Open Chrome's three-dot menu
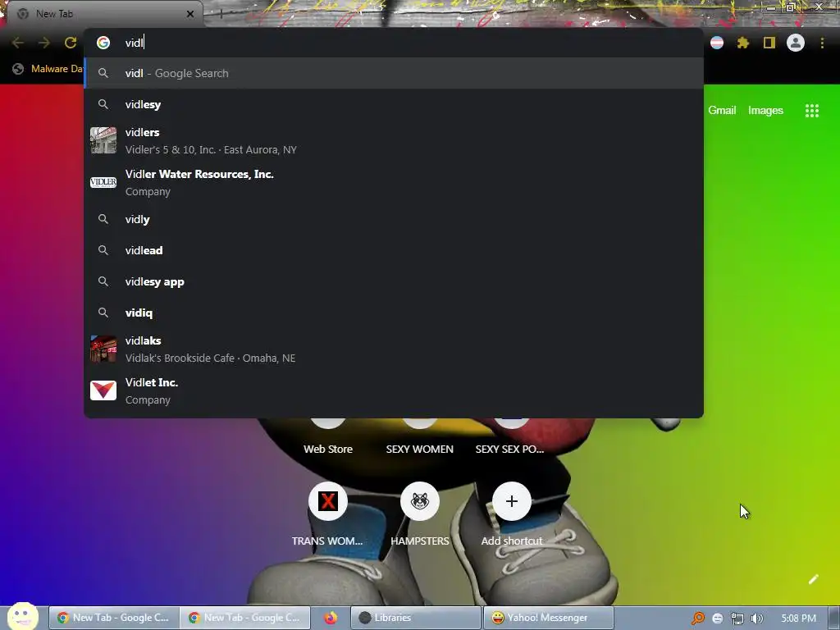Viewport: 840px width, 630px height. click(x=822, y=43)
